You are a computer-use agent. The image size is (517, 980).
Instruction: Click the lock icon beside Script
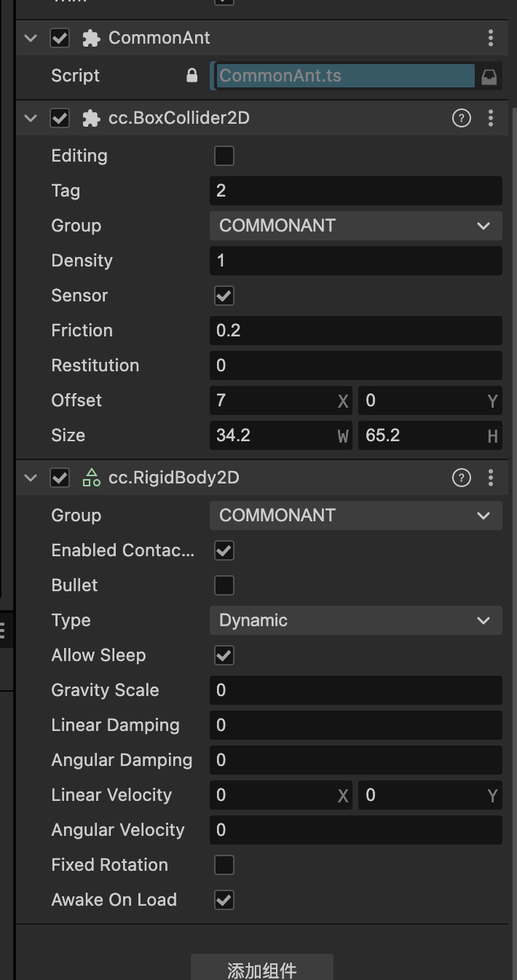coord(192,76)
